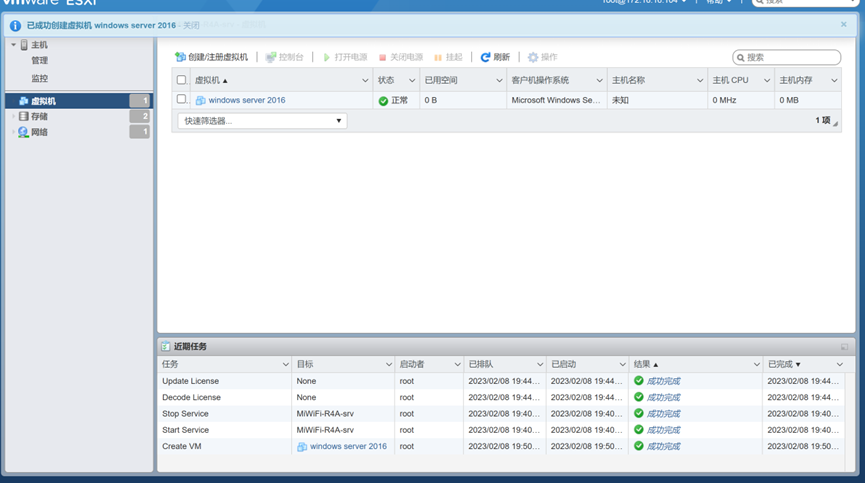
Task: Dismiss the notification banner with X
Action: [843, 24]
